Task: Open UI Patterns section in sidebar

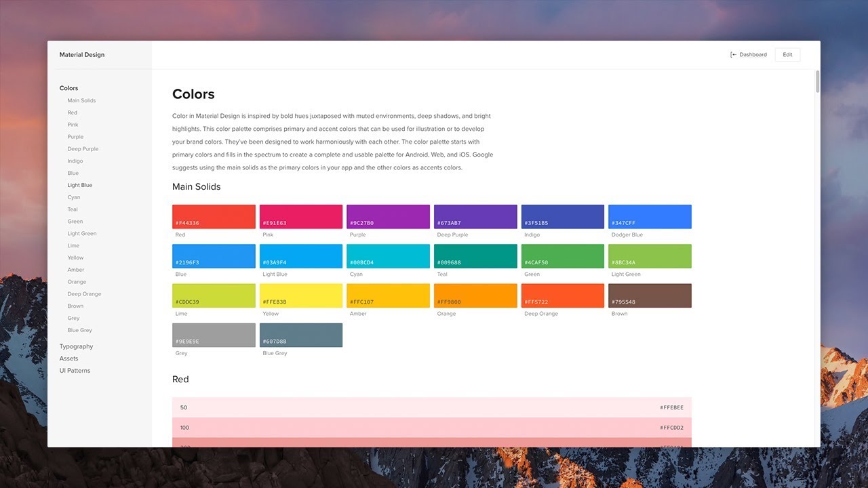Action: pos(75,371)
